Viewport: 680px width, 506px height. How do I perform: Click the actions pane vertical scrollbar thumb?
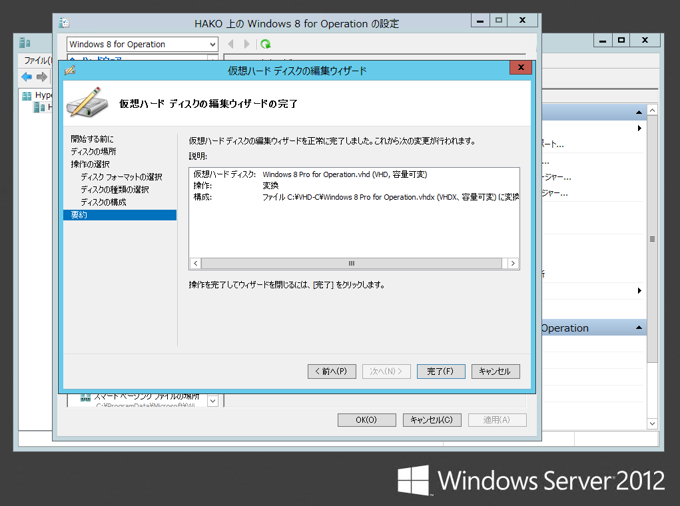pos(652,239)
